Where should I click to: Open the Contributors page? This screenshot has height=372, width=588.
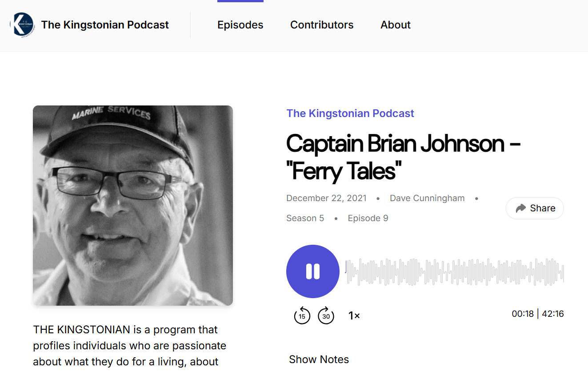(322, 25)
